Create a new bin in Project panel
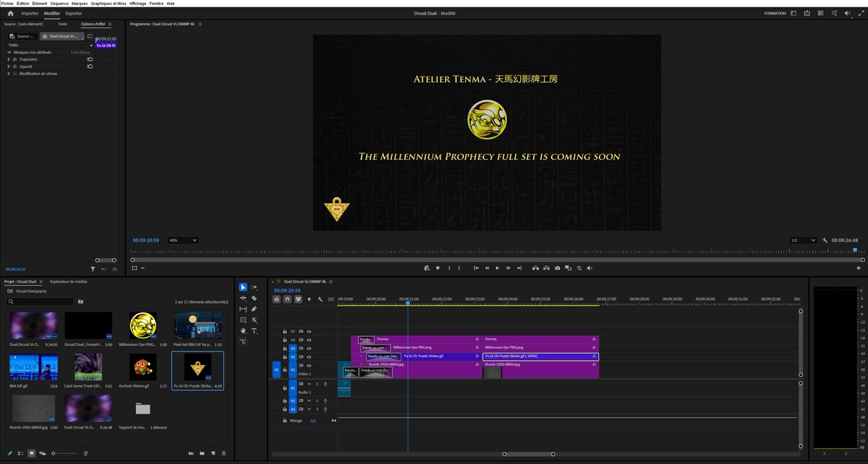The image size is (868, 464). click(x=202, y=453)
